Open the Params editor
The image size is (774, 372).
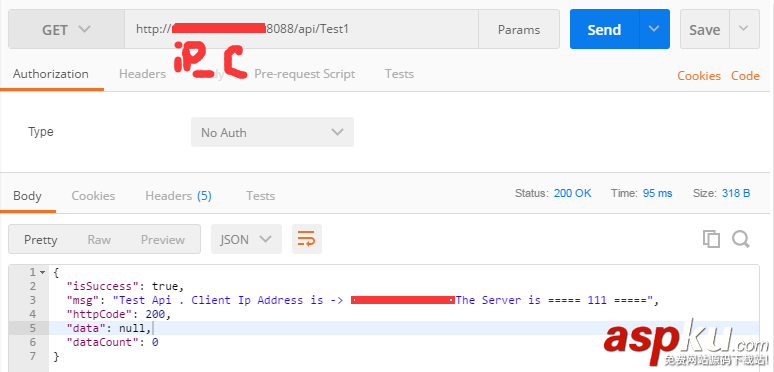pos(519,29)
